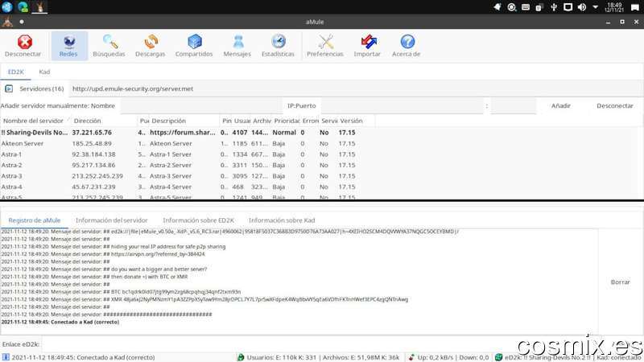Click the aMule window menu icon in title bar
Viewport: 644px width, 362px height.
(7, 22)
